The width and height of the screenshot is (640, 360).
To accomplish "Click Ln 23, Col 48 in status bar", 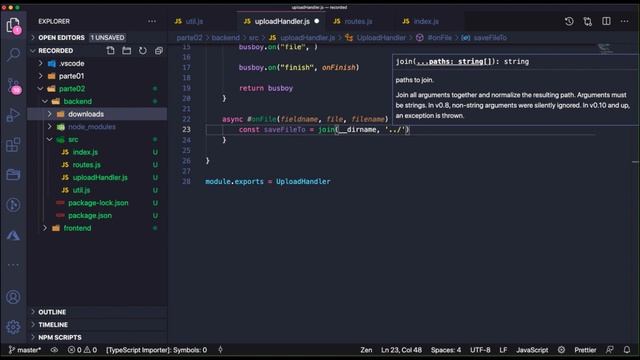I will pyautogui.click(x=401, y=350).
